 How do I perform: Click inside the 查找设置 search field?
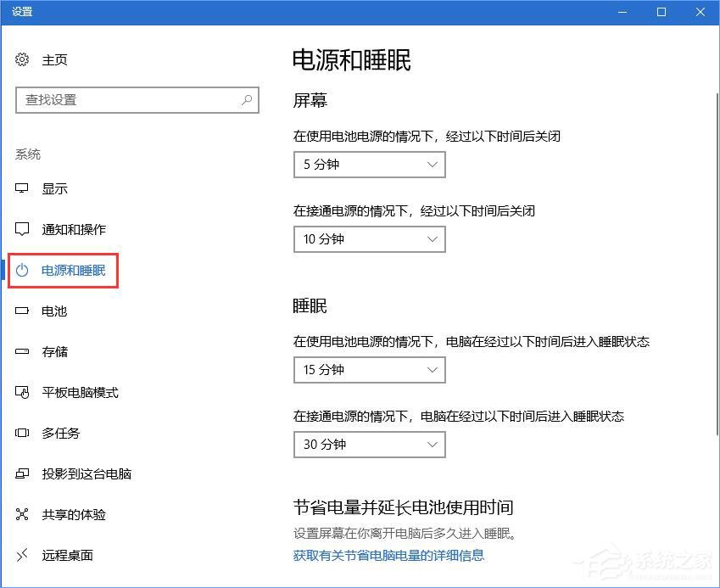(127, 100)
